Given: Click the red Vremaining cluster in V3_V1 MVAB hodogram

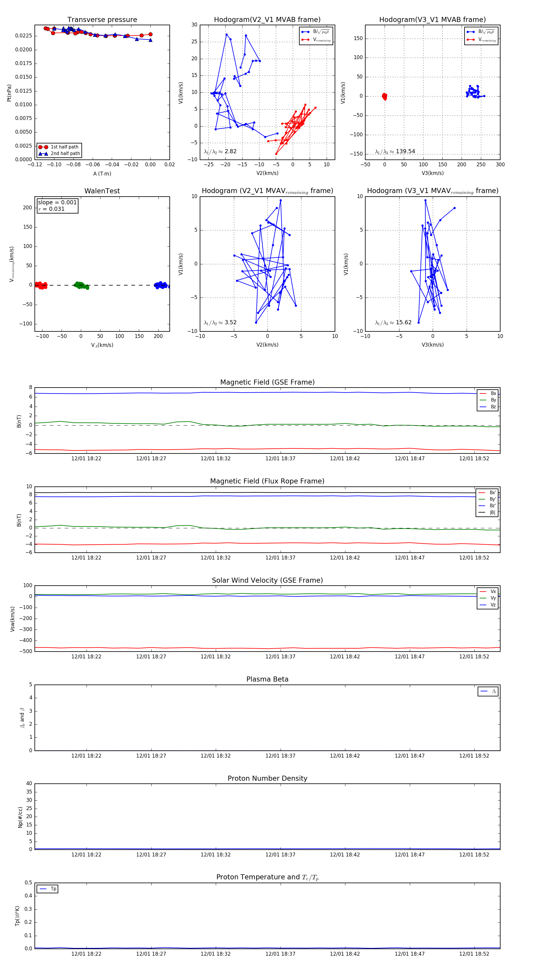Looking at the screenshot, I should point(385,96).
